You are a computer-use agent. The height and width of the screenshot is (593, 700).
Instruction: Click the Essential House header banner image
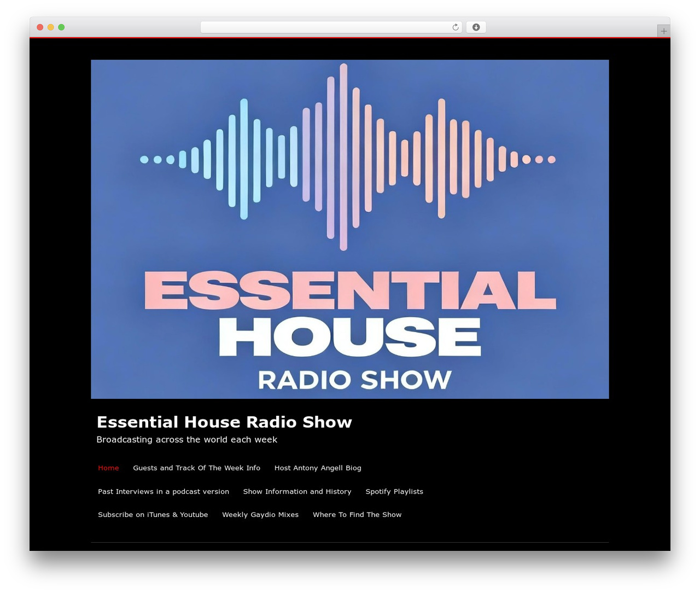tap(350, 229)
